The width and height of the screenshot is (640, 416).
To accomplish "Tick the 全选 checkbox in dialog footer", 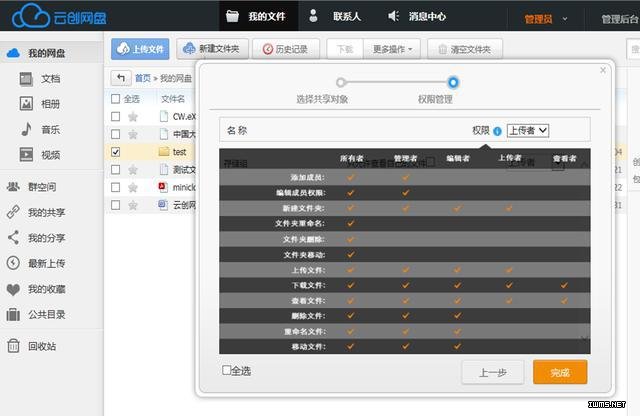I will tap(227, 371).
